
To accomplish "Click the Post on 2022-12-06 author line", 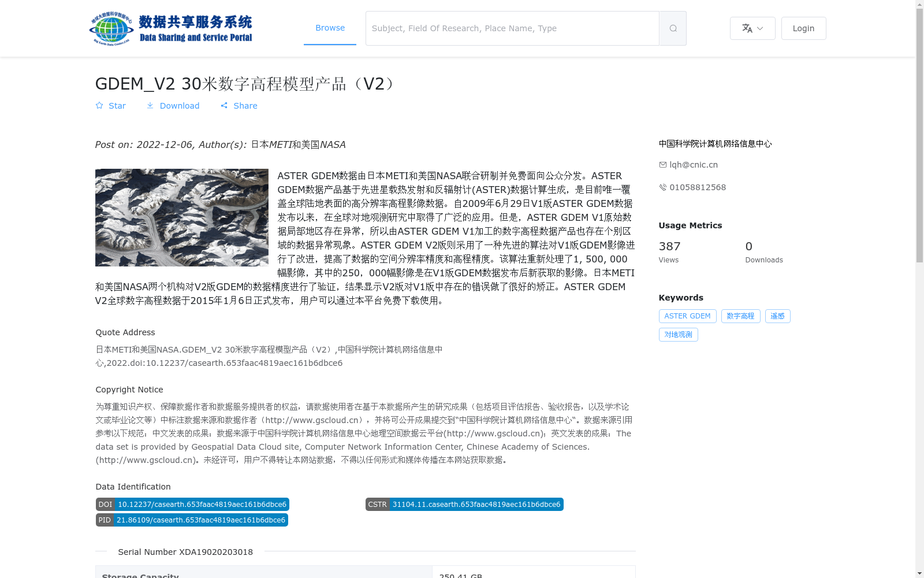I will pos(220,144).
